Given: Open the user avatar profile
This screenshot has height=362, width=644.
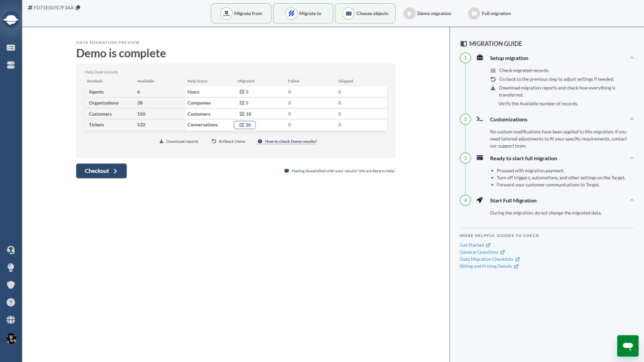Looking at the screenshot, I should [x=11, y=338].
